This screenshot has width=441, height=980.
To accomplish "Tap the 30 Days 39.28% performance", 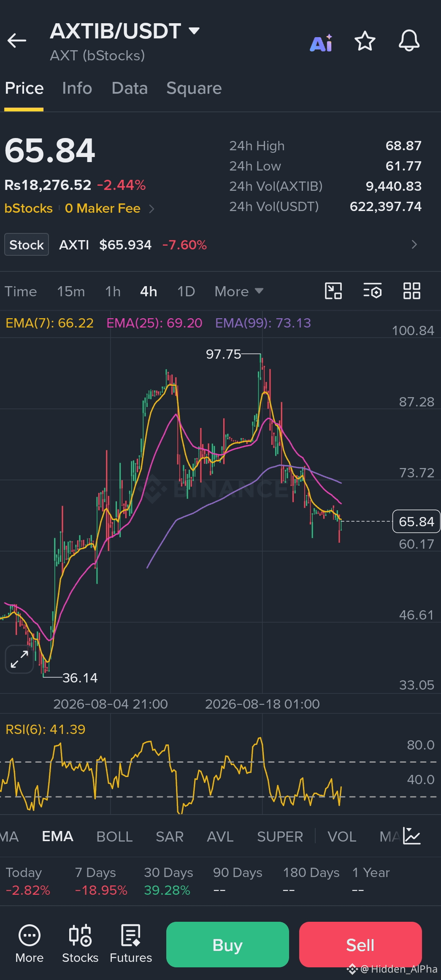I will (x=168, y=881).
